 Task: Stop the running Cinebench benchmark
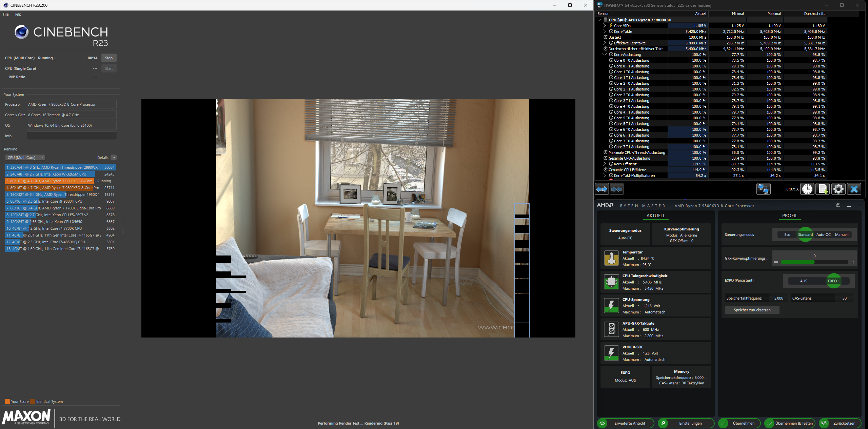tap(108, 58)
